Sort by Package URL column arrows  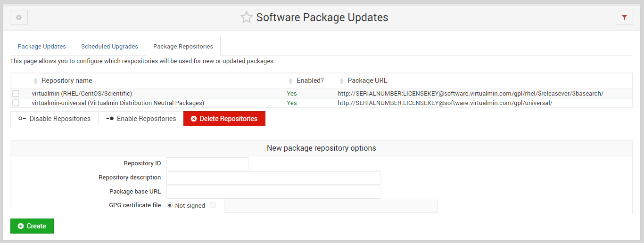tap(341, 81)
